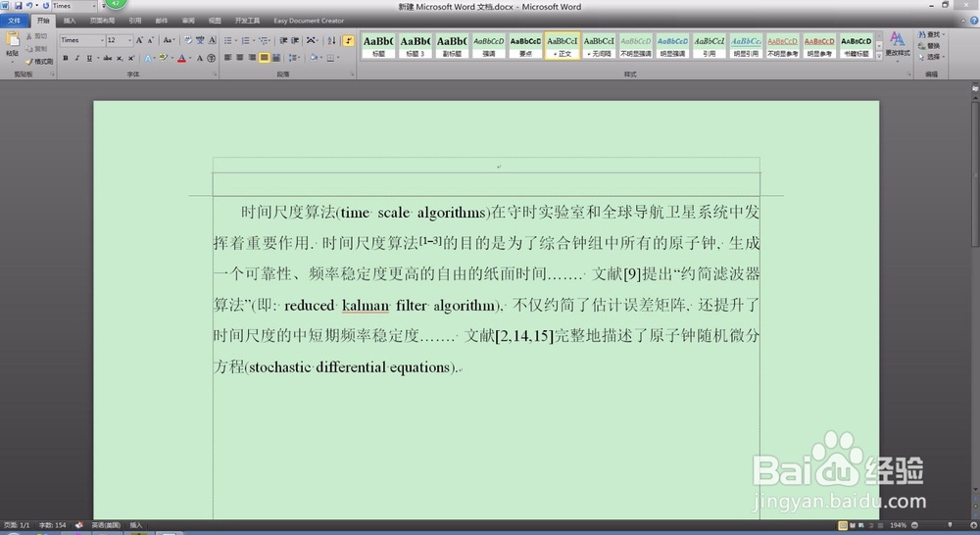Apply the 明显引用 style
The image size is (980, 535).
point(746,46)
